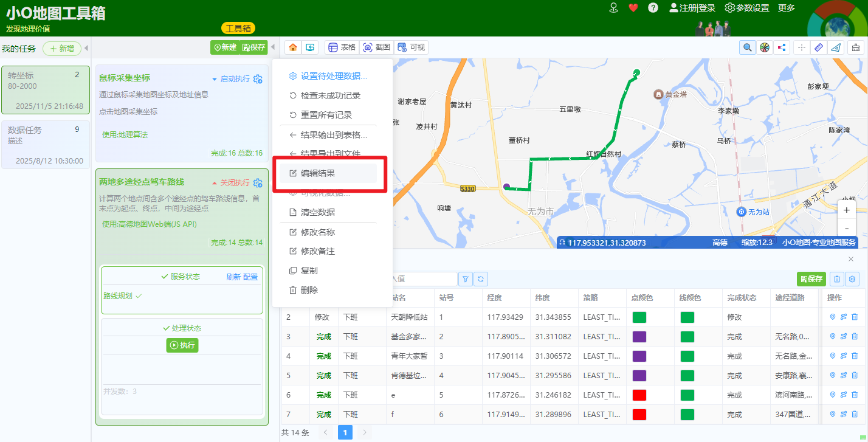Open table settings gear icon

coord(852,279)
